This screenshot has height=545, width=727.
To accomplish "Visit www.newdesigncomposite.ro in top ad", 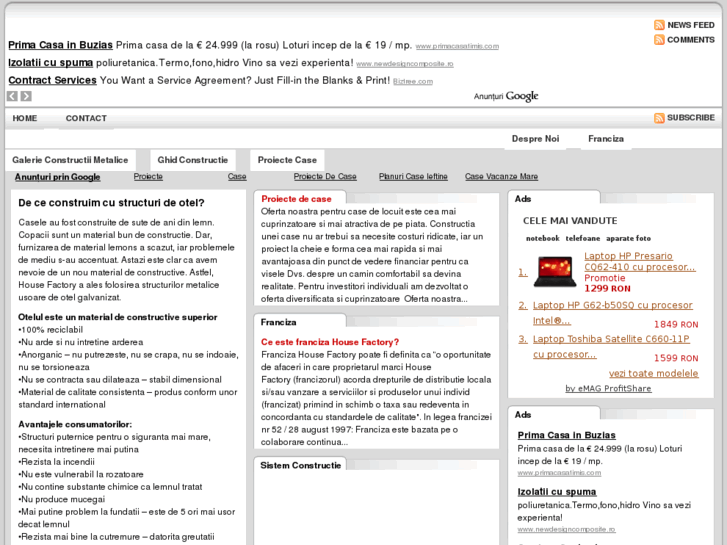I will click(x=405, y=64).
